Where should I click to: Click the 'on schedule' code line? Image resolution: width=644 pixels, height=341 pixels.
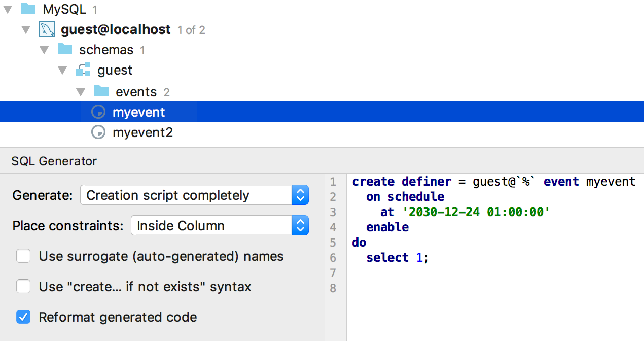point(405,196)
